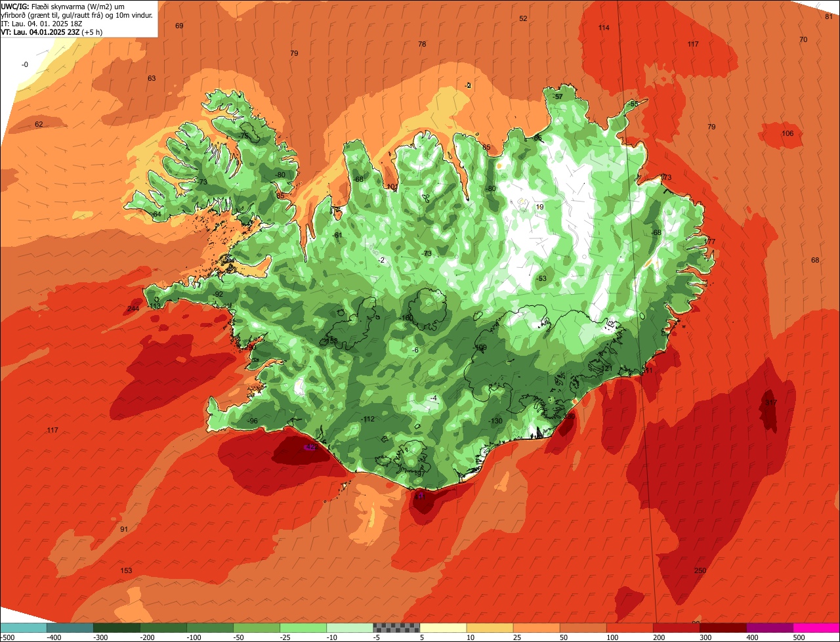The image size is (840, 642).
Task: Click the line "VT: Lau. 04.01.2025 23Z (+5 h)"
Action: pyautogui.click(x=52, y=32)
